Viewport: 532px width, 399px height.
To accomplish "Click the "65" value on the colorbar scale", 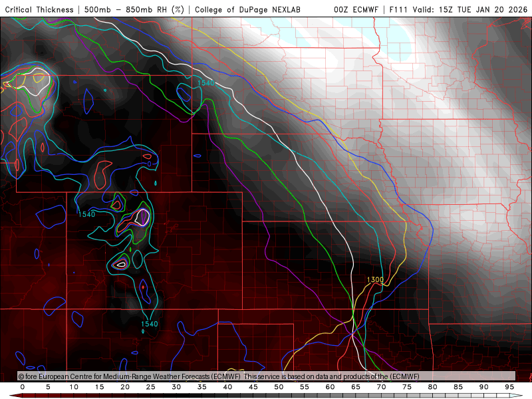I will pos(356,387).
